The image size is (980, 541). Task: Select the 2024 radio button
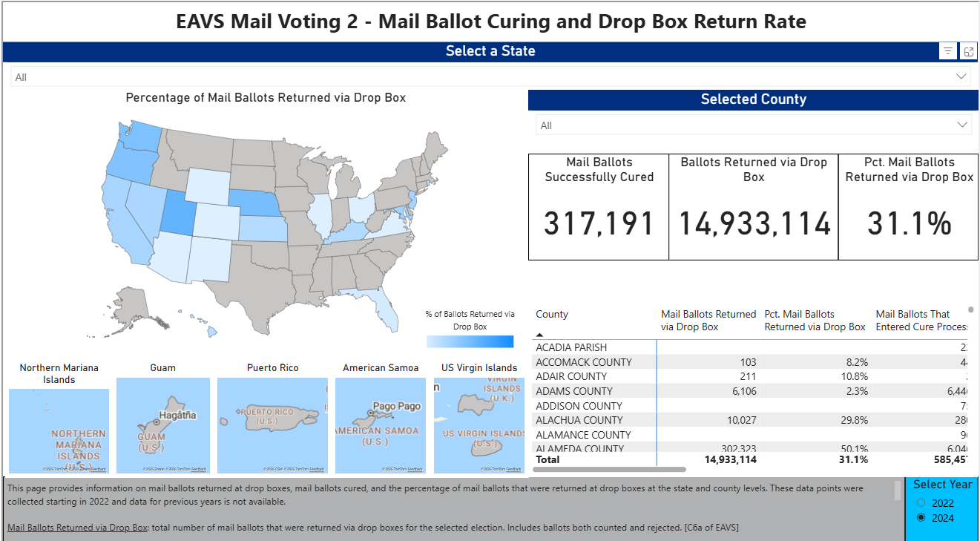tap(921, 518)
